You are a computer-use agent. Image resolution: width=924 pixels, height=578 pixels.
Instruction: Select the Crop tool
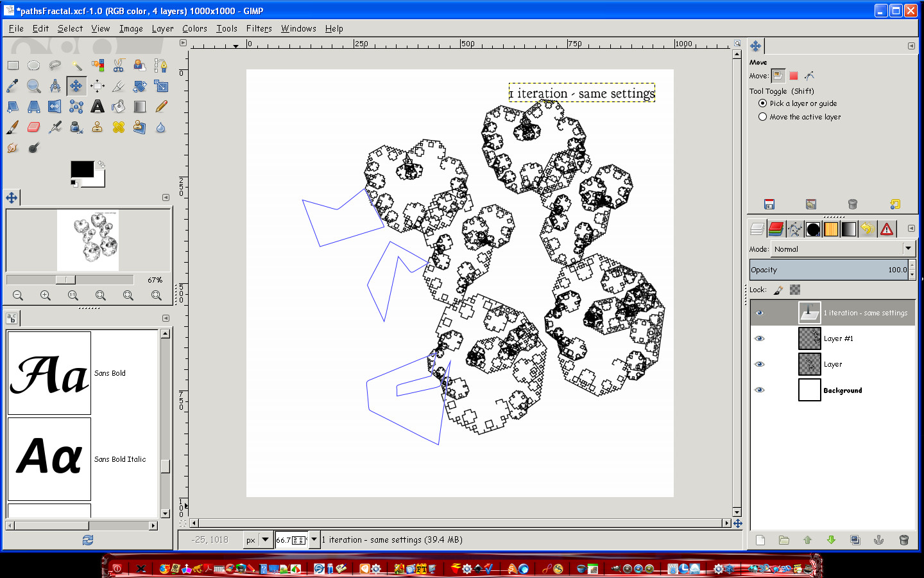click(119, 85)
